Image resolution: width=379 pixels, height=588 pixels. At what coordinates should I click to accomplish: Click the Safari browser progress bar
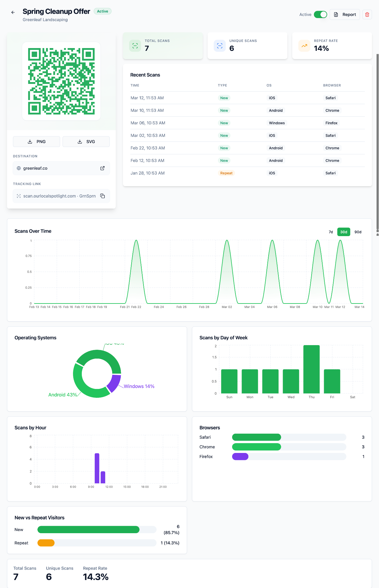(289, 437)
